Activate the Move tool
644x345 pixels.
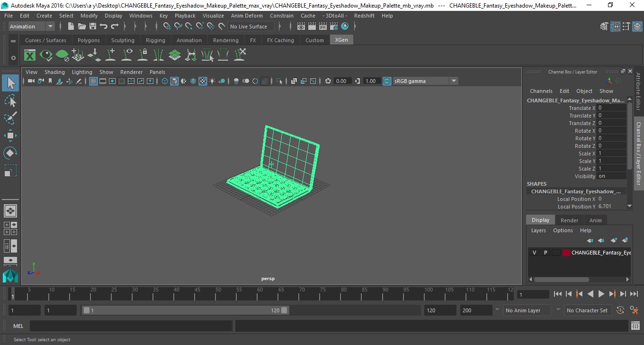point(10,136)
